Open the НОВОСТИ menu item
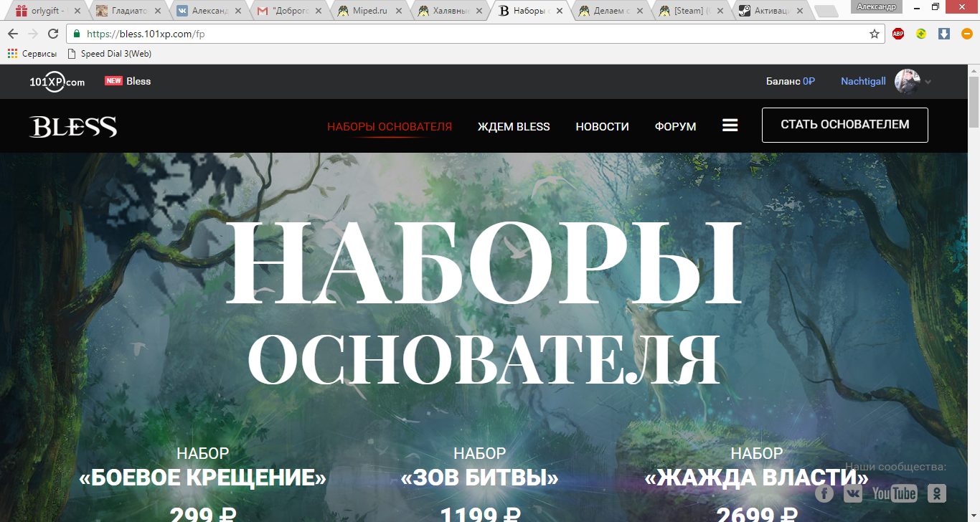The height and width of the screenshot is (522, 980). click(602, 127)
